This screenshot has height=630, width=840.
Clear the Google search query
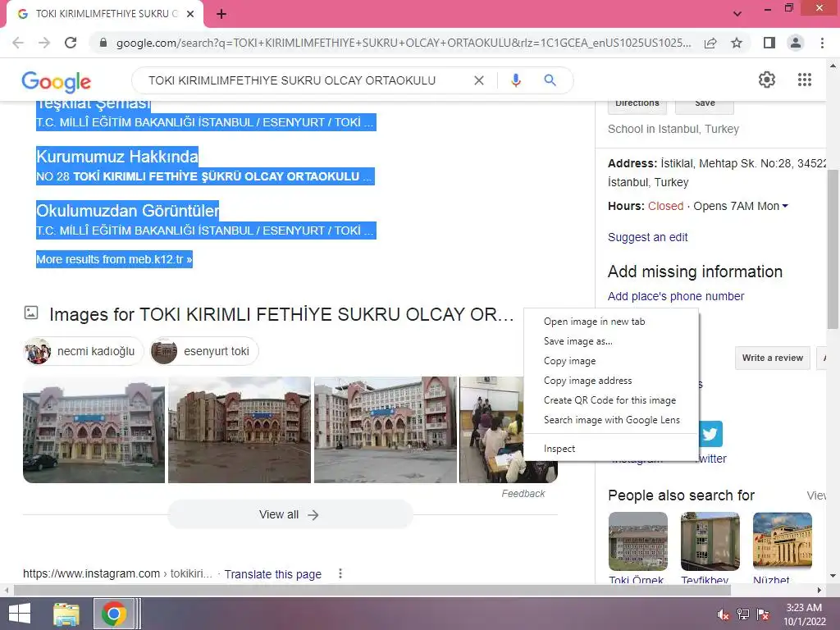[x=479, y=80]
